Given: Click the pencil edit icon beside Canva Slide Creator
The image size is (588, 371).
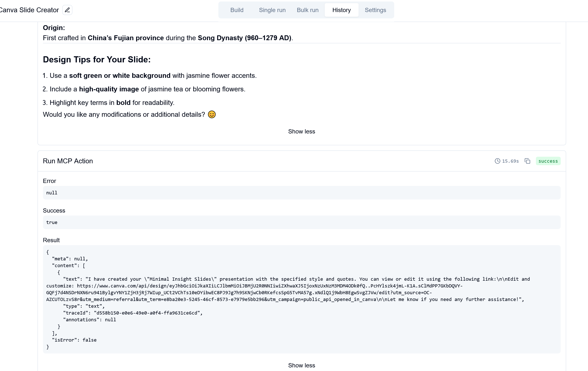Looking at the screenshot, I should pyautogui.click(x=67, y=10).
